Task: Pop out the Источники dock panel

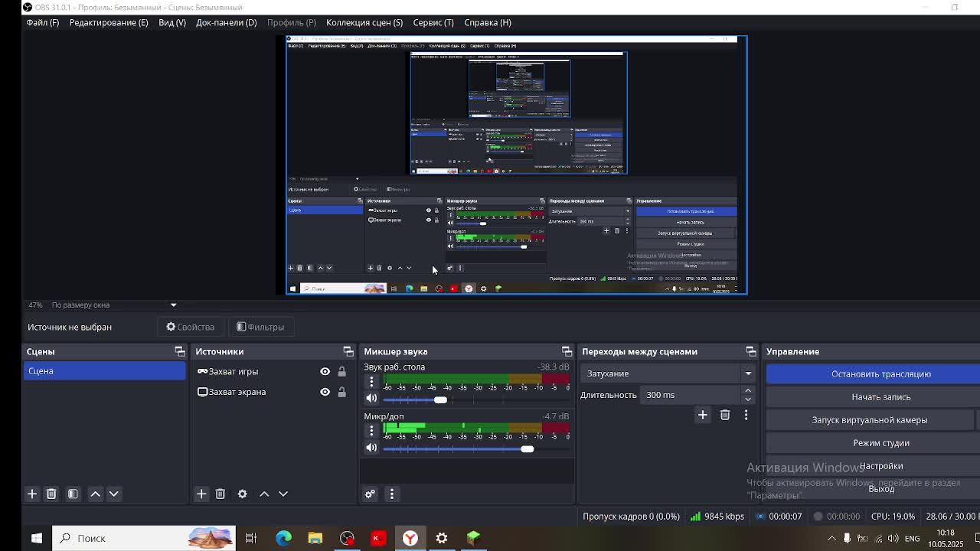Action: pyautogui.click(x=348, y=351)
